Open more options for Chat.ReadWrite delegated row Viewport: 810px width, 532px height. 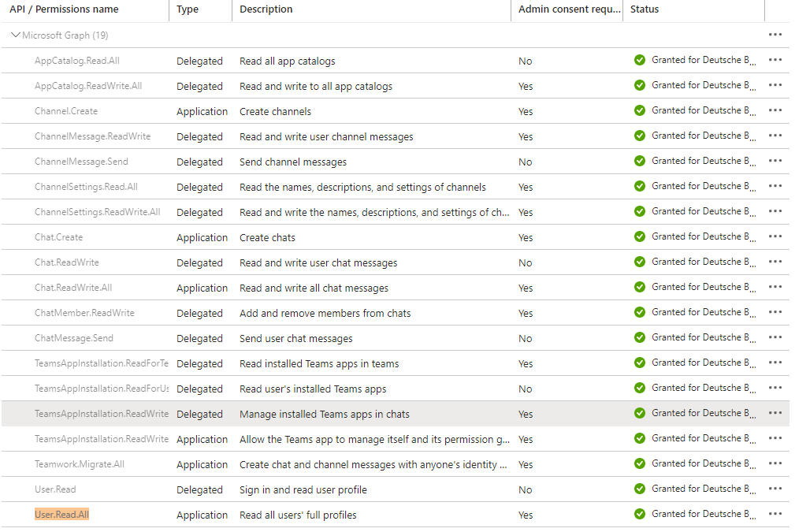[775, 262]
